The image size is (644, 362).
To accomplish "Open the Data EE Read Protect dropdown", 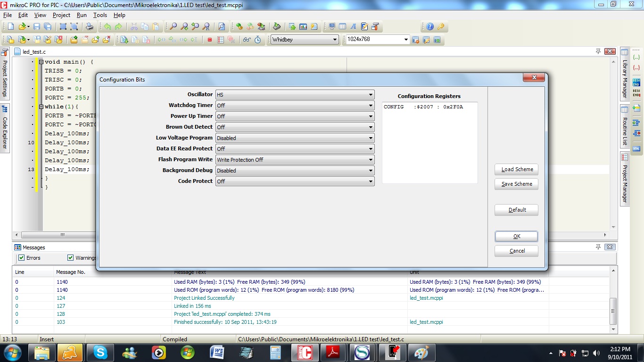I will 295,149.
